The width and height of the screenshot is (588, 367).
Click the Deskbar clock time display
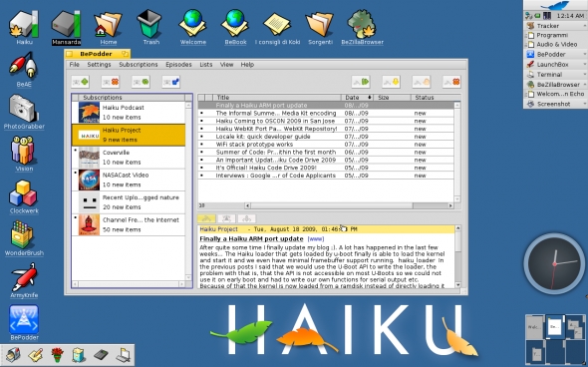[570, 16]
